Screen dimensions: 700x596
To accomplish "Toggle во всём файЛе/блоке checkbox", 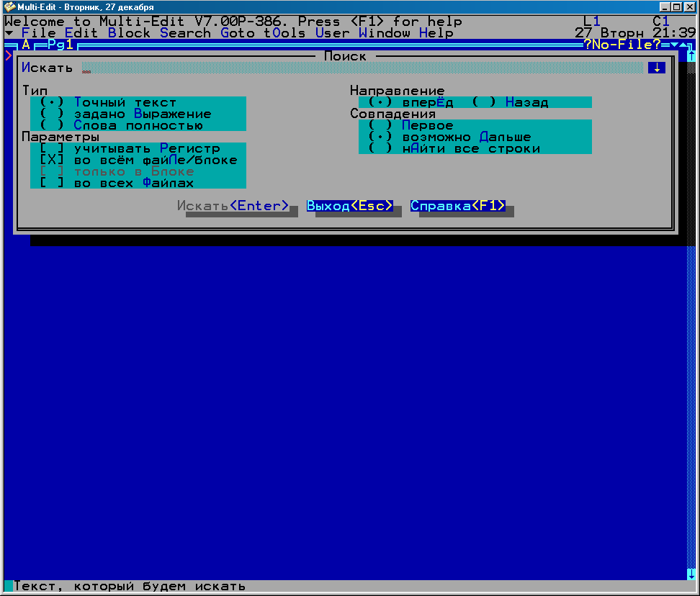I will [138, 160].
